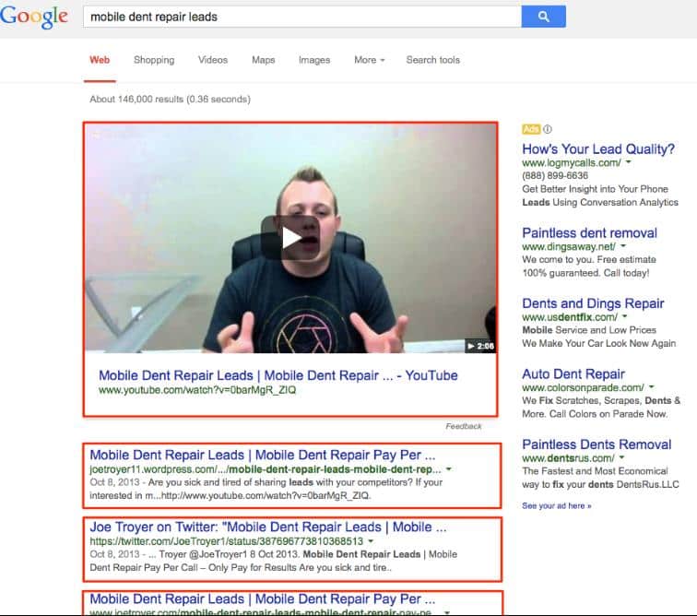
Task: Open dropdown arrow beside joetroyer11.wordpress.com URL
Action: coord(448,469)
